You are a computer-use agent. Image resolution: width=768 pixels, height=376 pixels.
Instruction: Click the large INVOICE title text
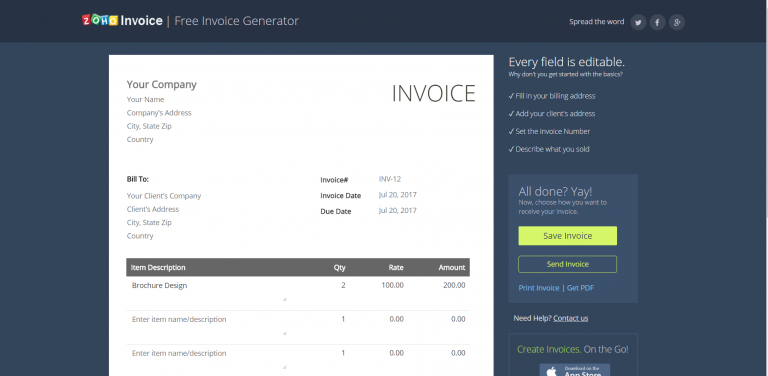pyautogui.click(x=433, y=94)
